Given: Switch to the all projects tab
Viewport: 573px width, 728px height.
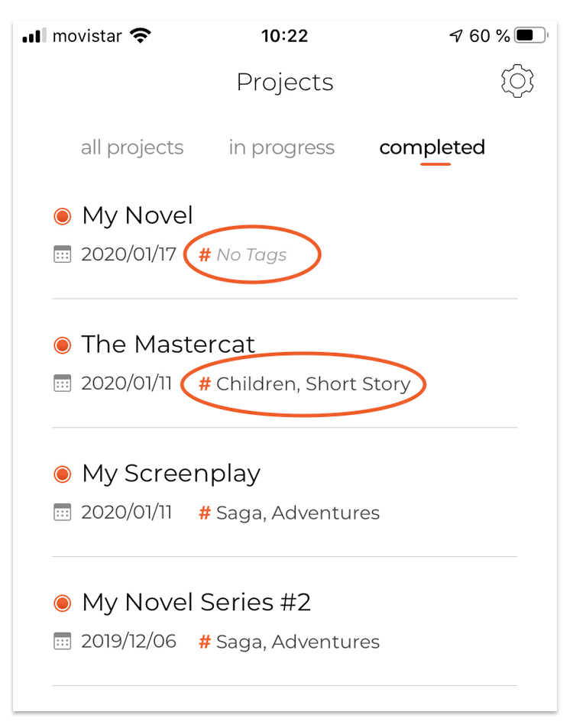Looking at the screenshot, I should (x=132, y=148).
